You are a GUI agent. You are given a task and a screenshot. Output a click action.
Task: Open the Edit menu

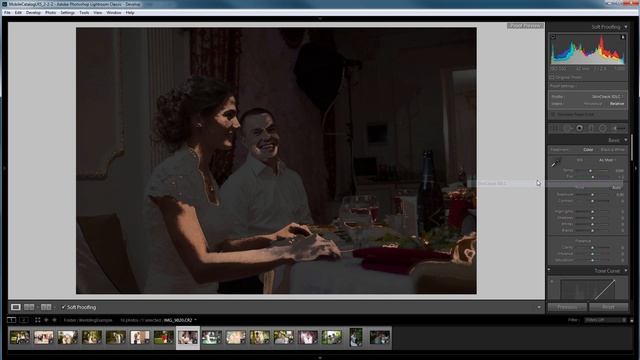[x=18, y=13]
